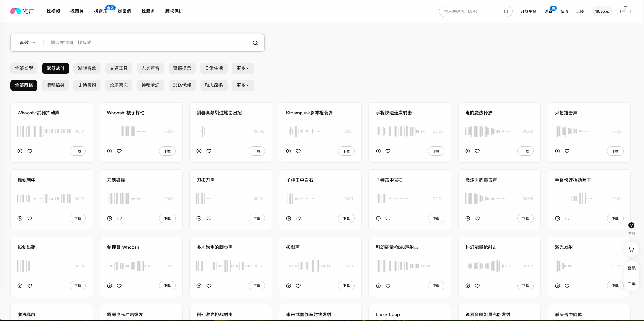This screenshot has width=644, height=321.
Task: Open the 工单 ticket widget
Action: [x=632, y=284]
